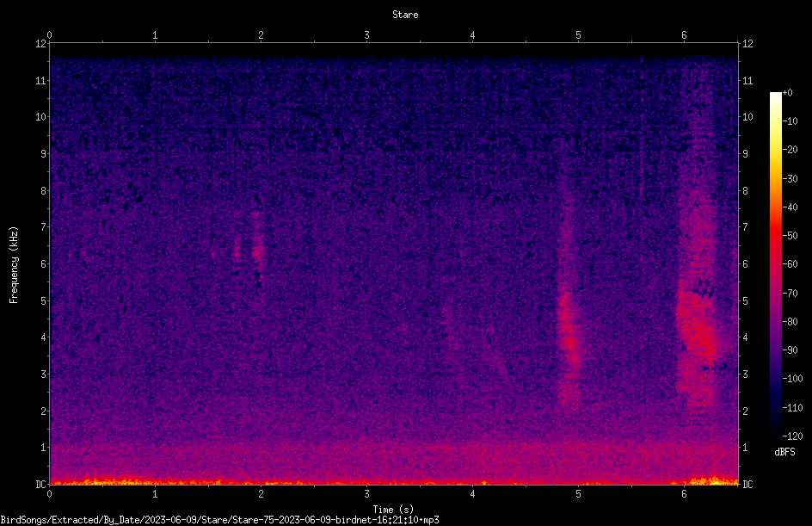
Task: Click the "-20" value on color scale
Action: (790, 149)
